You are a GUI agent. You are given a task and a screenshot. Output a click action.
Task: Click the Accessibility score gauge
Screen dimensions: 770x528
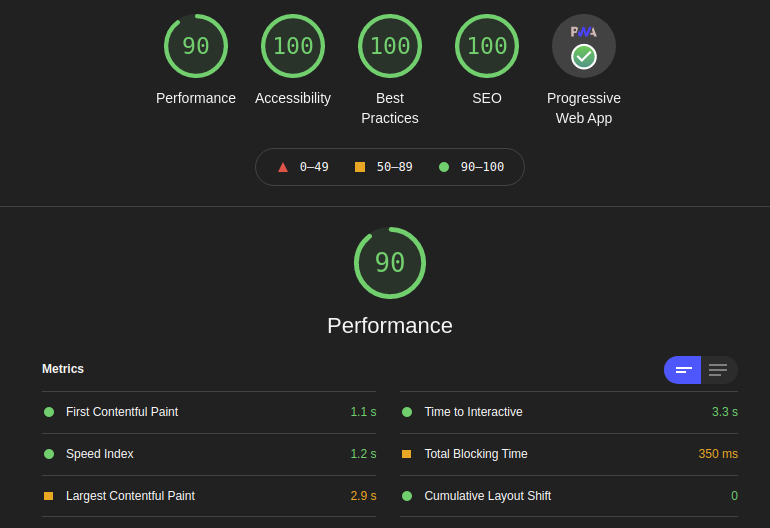tap(293, 46)
